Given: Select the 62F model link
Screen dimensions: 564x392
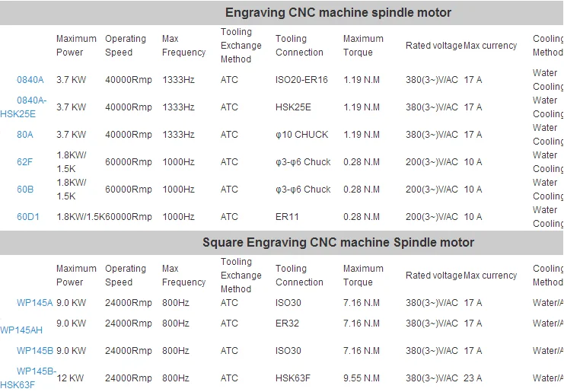Looking at the screenshot, I should (25, 162).
